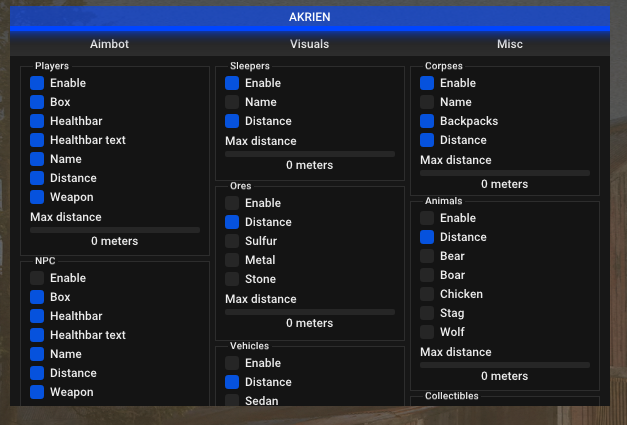Tick the Wolf animal checkbox
Viewport: 627px width, 425px height.
[x=427, y=332]
